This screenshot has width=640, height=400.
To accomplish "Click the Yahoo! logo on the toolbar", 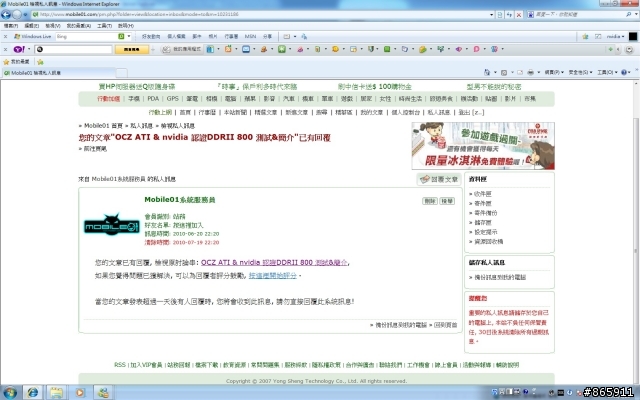I will click(19, 49).
